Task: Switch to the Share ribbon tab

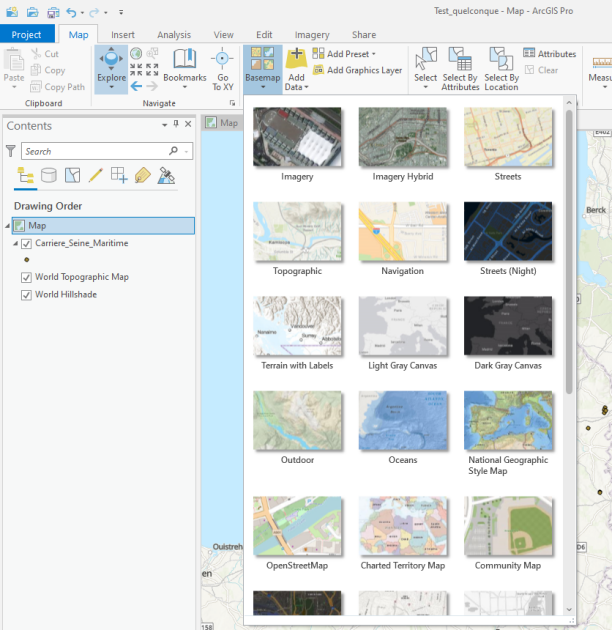Action: pyautogui.click(x=364, y=35)
